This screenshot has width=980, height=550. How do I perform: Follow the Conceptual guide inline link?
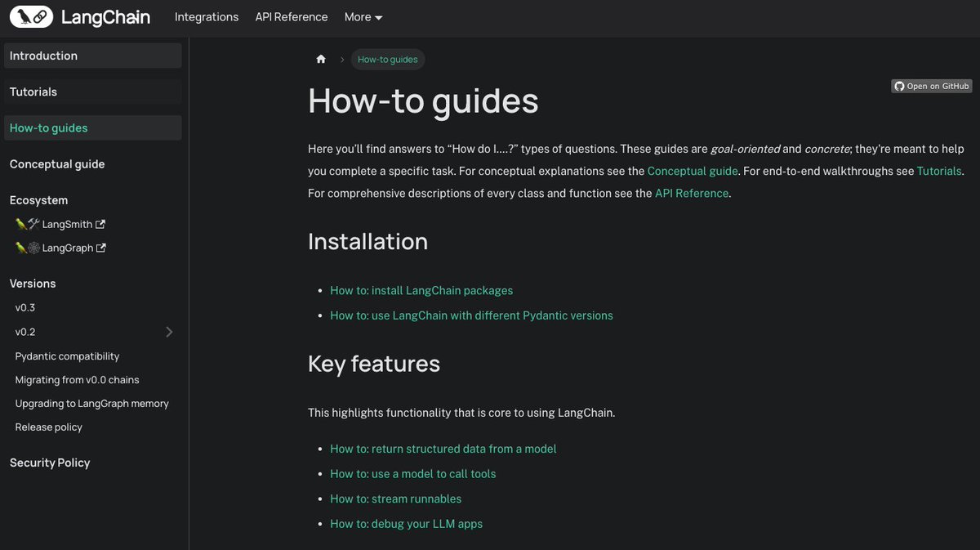[693, 171]
